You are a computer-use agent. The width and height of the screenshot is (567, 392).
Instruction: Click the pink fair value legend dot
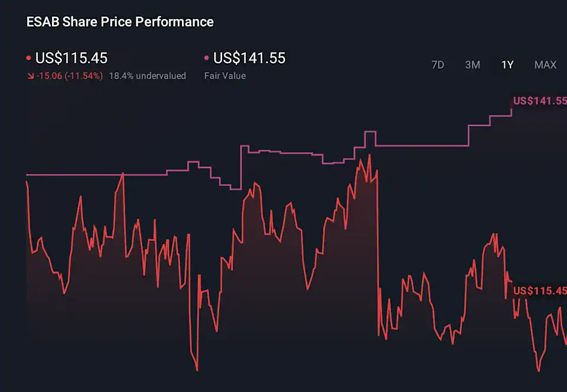pyautogui.click(x=206, y=58)
